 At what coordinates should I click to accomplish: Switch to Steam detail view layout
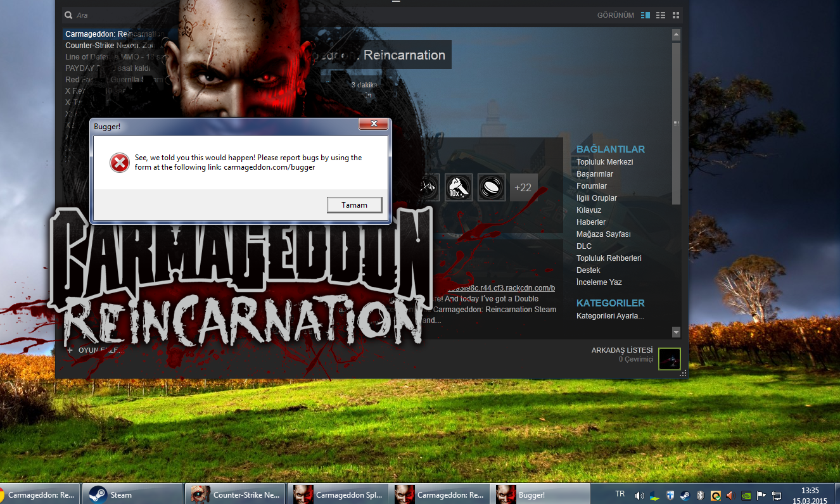coord(645,15)
